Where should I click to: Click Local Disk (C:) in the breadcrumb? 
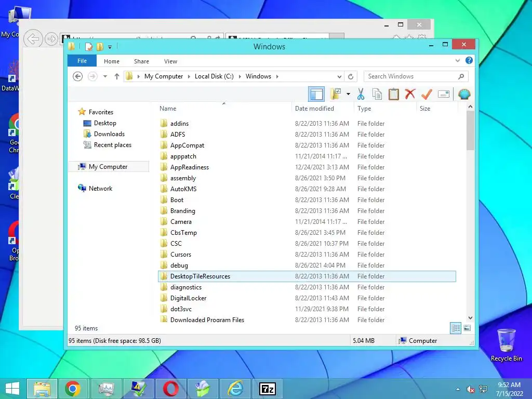click(214, 76)
